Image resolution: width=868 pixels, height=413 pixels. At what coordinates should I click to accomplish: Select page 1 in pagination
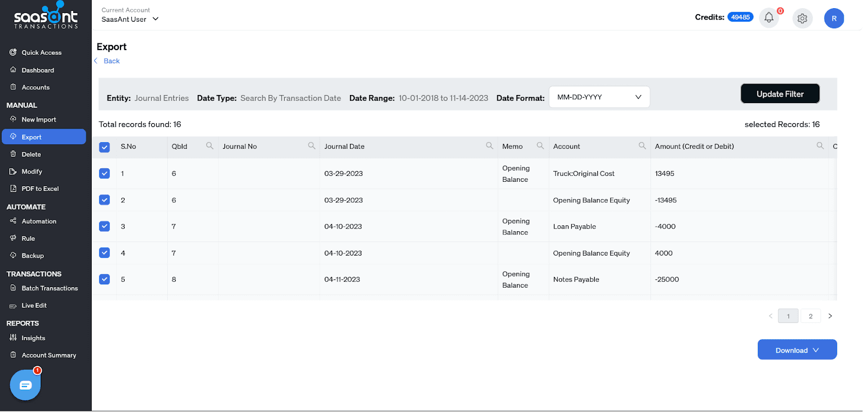788,316
